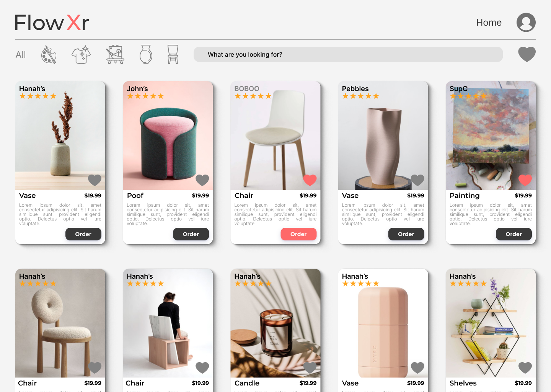Favorite Hanah's Shelves product

525,367
